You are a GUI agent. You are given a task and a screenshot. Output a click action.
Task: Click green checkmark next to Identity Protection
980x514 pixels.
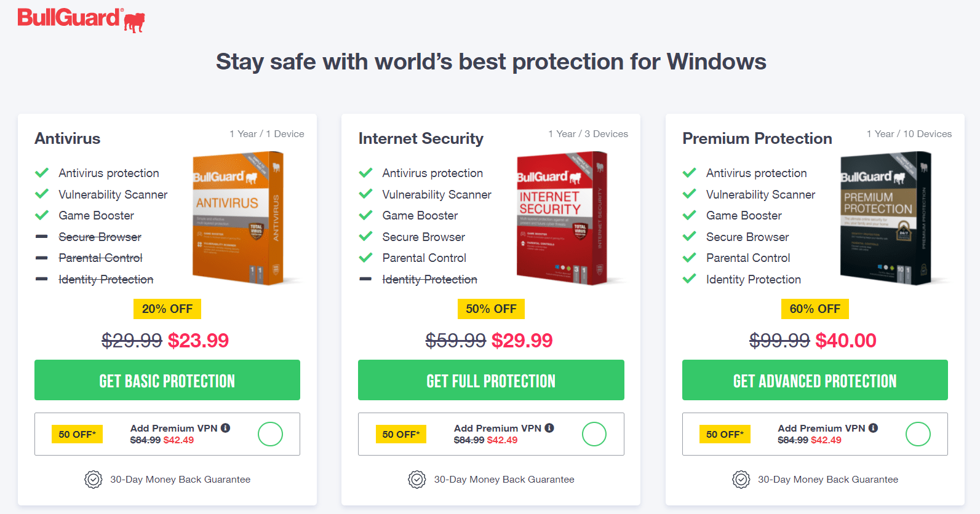[x=690, y=279]
